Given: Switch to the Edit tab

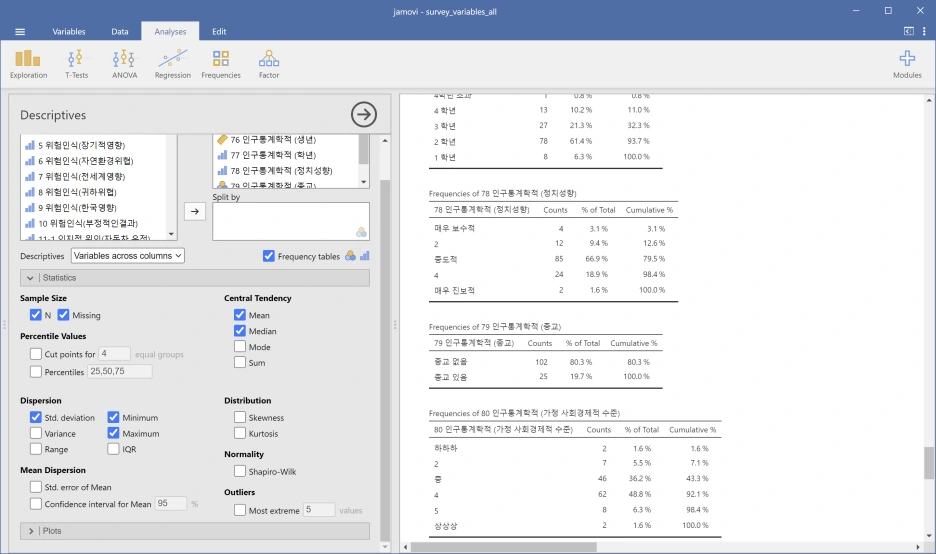Looking at the screenshot, I should [x=219, y=32].
